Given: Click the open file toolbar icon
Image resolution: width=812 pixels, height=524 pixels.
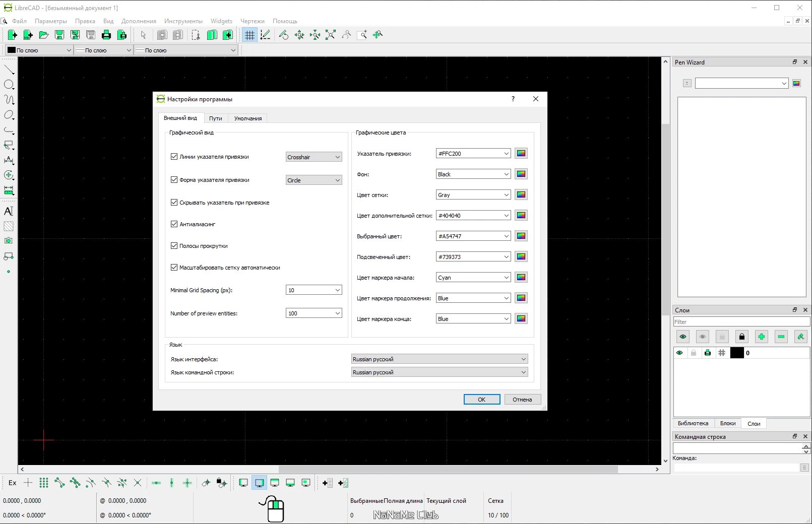Looking at the screenshot, I should [44, 35].
